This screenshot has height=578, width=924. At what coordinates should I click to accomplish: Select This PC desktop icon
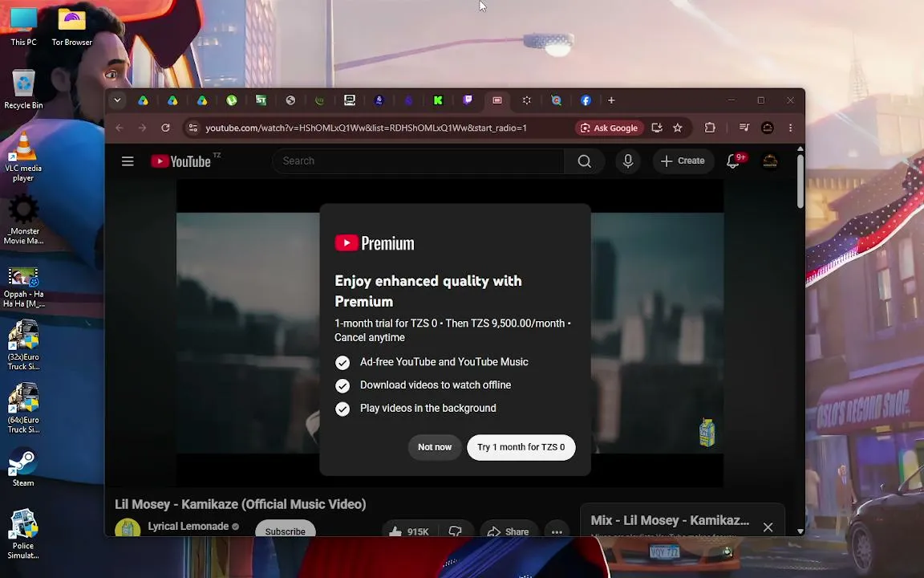[x=23, y=27]
